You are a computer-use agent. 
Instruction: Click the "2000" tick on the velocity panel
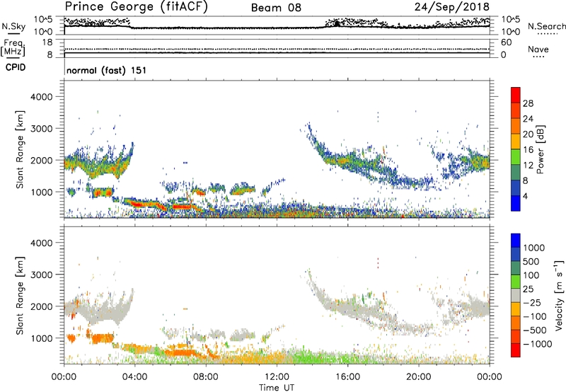click(41, 306)
